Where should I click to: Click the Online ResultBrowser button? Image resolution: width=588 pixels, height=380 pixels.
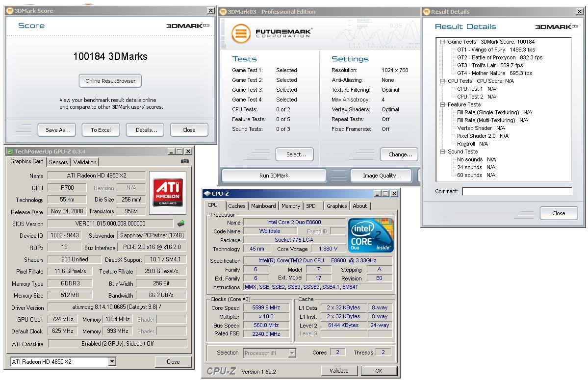click(x=110, y=81)
